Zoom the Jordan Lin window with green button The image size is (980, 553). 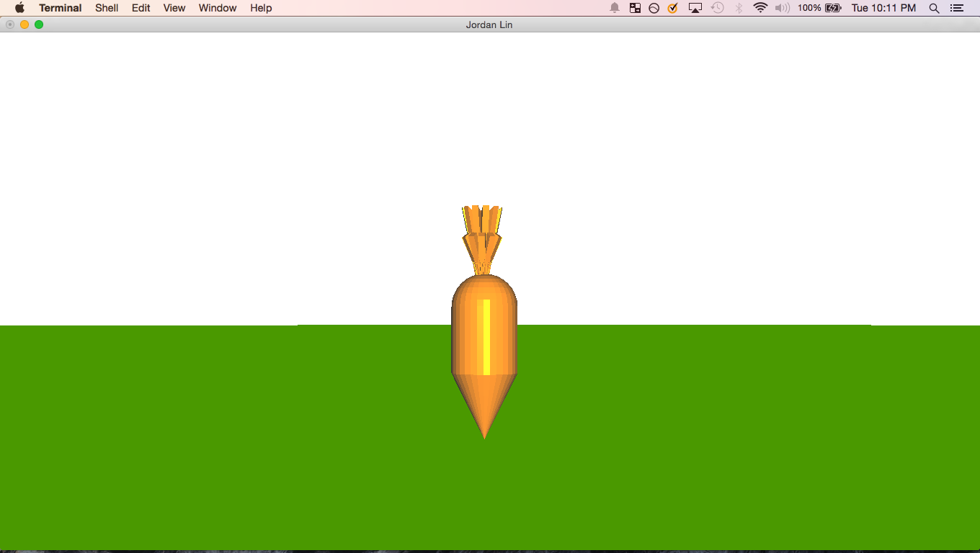click(39, 24)
